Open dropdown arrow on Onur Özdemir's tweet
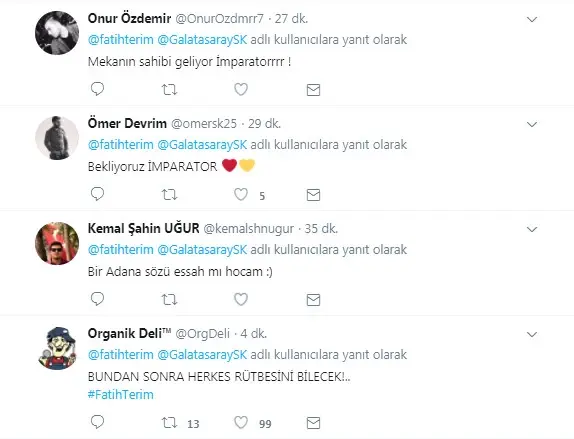The width and height of the screenshot is (574, 439). (532, 19)
